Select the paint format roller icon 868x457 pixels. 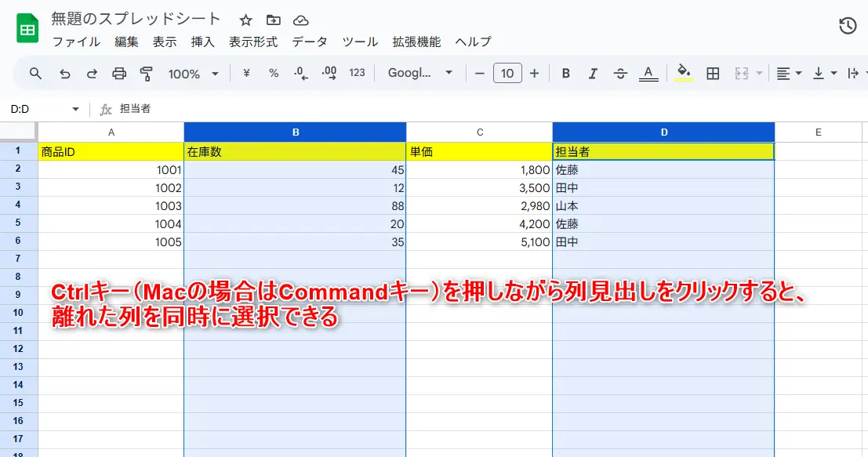(146, 74)
